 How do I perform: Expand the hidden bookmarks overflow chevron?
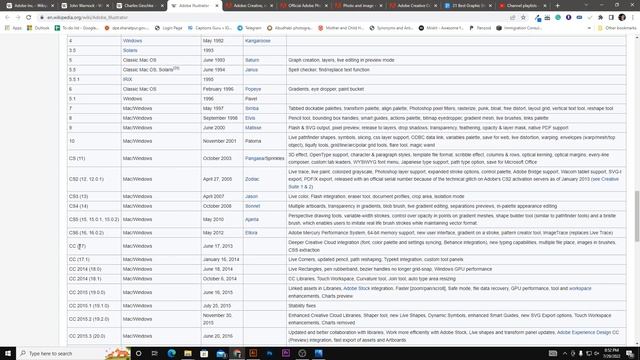click(589, 28)
